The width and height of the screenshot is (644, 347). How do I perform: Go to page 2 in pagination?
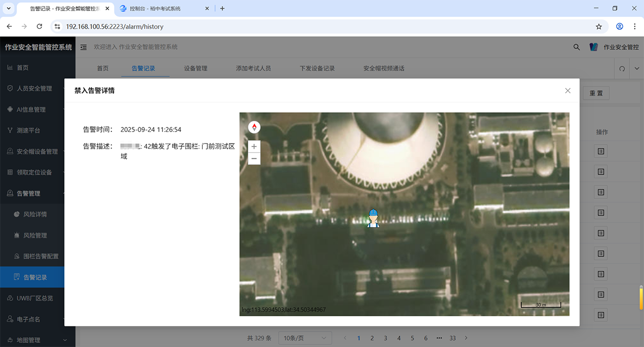point(372,338)
